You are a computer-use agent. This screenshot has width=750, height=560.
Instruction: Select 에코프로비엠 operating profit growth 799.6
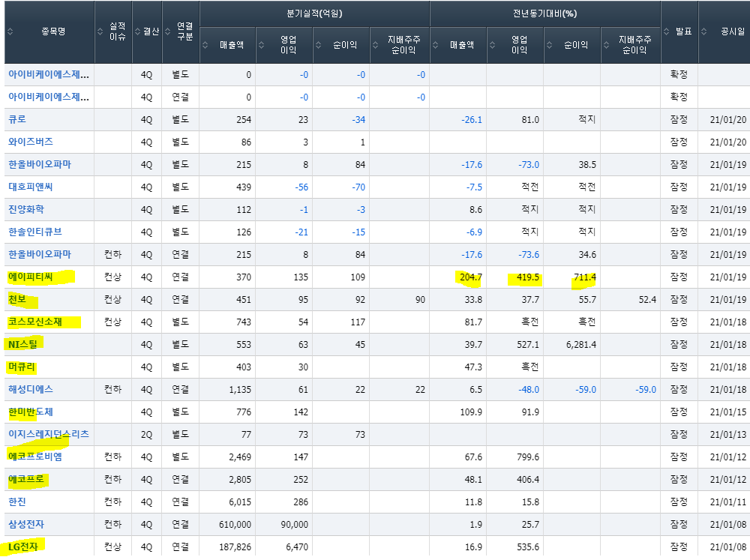[528, 457]
